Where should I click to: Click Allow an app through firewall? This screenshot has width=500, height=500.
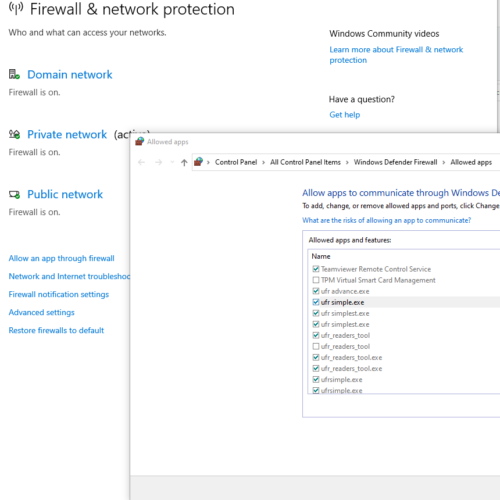(61, 258)
